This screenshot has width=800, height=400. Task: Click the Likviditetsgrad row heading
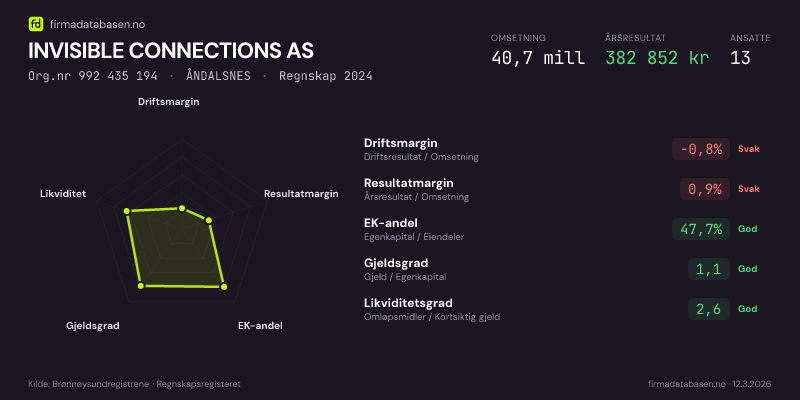click(408, 303)
